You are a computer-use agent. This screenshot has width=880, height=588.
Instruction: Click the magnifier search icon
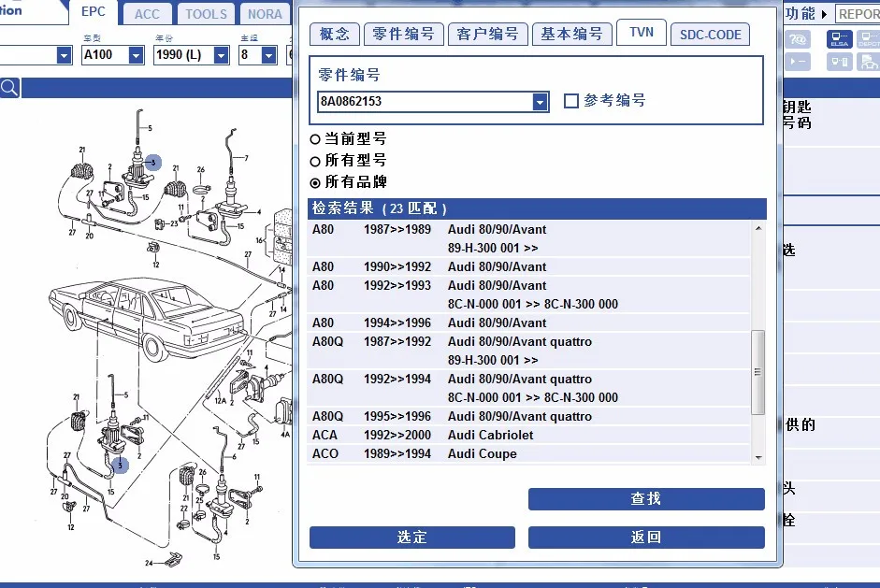pyautogui.click(x=9, y=88)
